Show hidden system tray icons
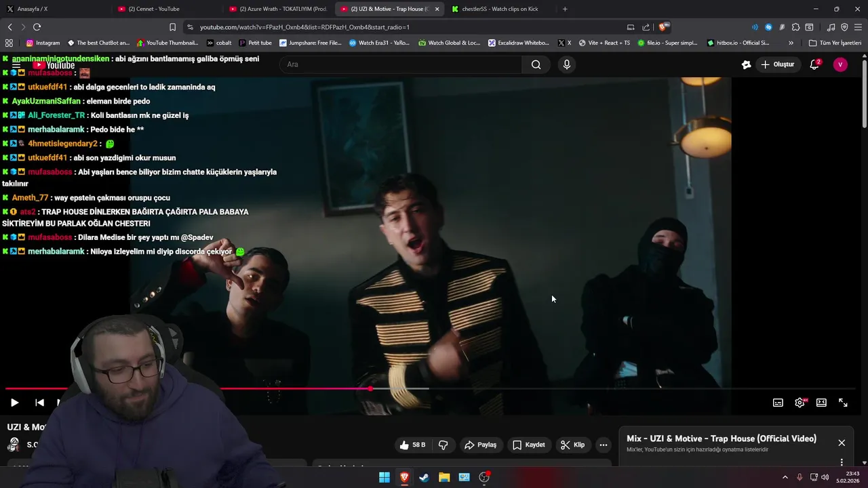Image resolution: width=868 pixels, height=488 pixels. (x=785, y=477)
